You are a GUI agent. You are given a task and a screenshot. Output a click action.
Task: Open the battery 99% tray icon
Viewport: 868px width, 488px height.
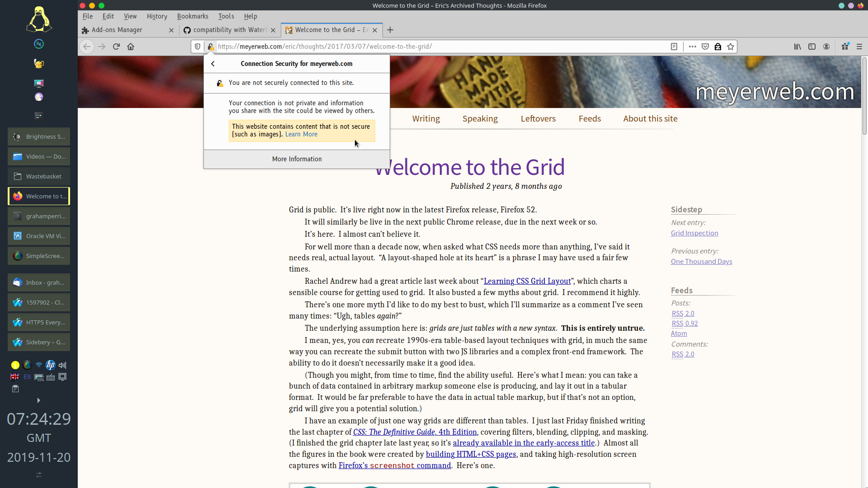click(x=39, y=377)
